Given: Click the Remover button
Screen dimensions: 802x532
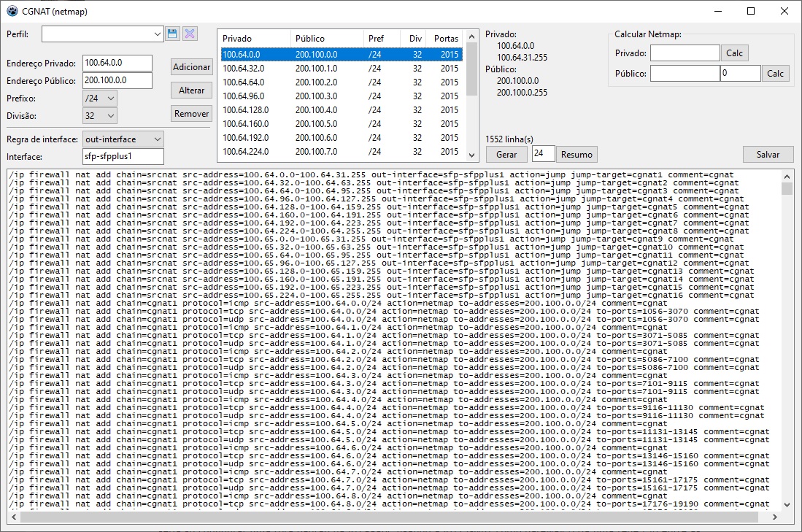Looking at the screenshot, I should click(x=191, y=114).
